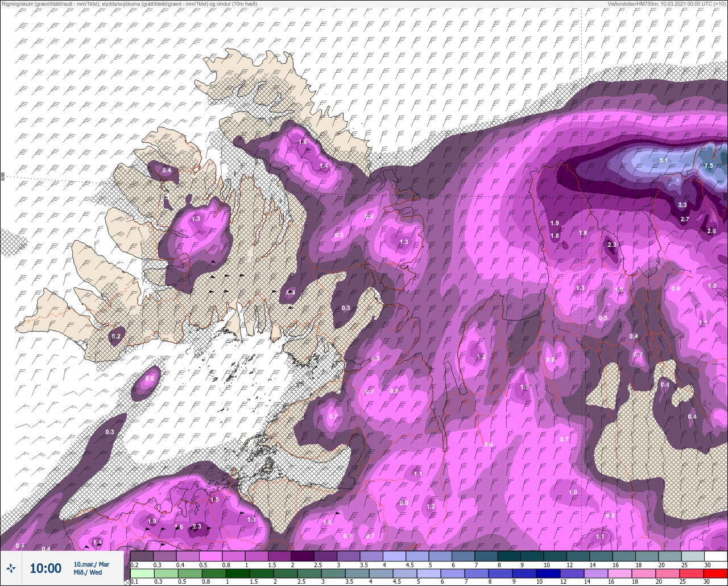Screen dimensions: 728x586
Task: Pick upper legend pink swatch starting at 0.5
Action: pyautogui.click(x=210, y=556)
